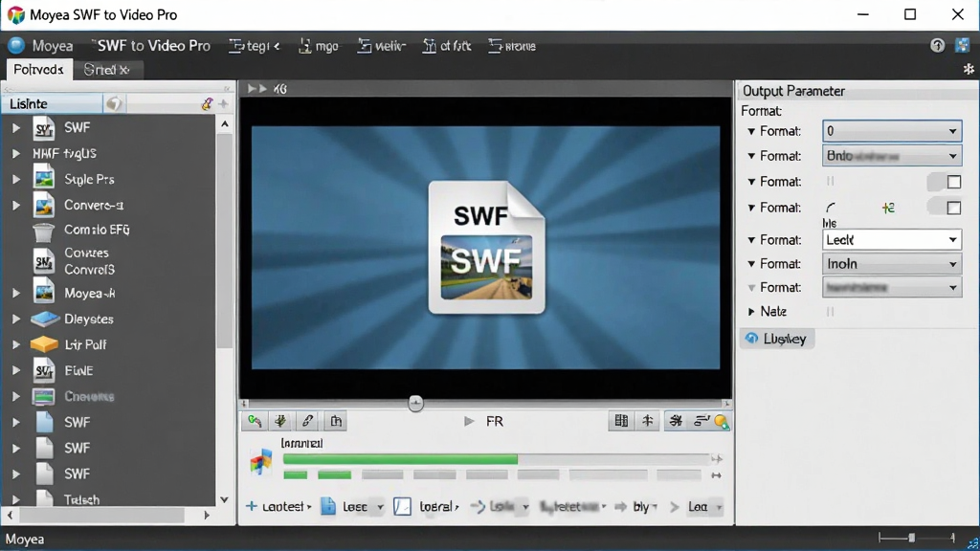Open the fourth toolbar menu item

tap(446, 46)
